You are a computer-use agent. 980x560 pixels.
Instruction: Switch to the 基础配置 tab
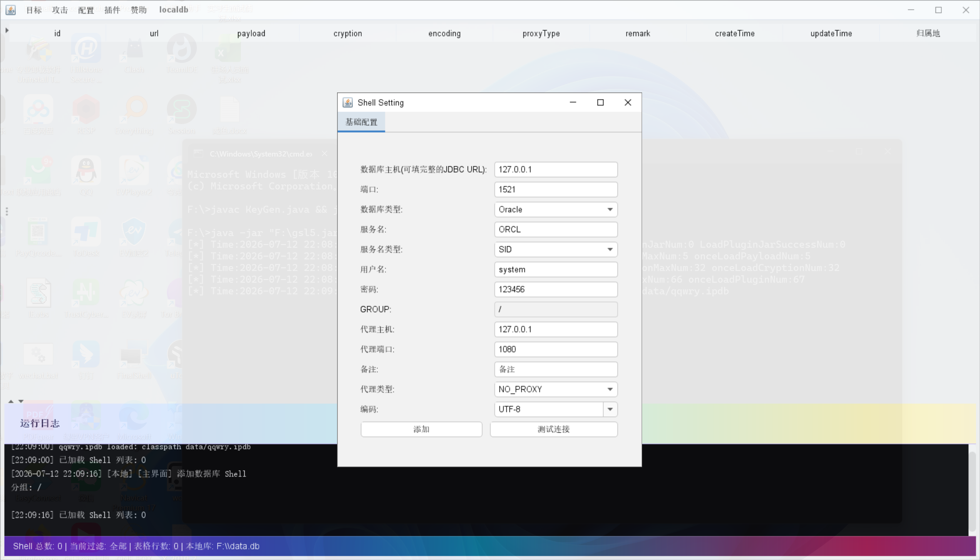[x=361, y=122]
